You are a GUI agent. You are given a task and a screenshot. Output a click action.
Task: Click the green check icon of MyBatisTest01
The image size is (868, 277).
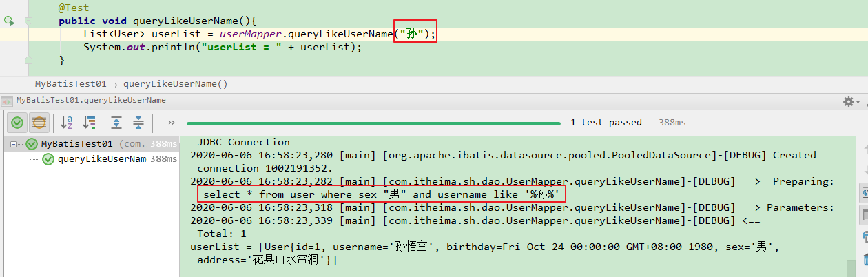32,144
